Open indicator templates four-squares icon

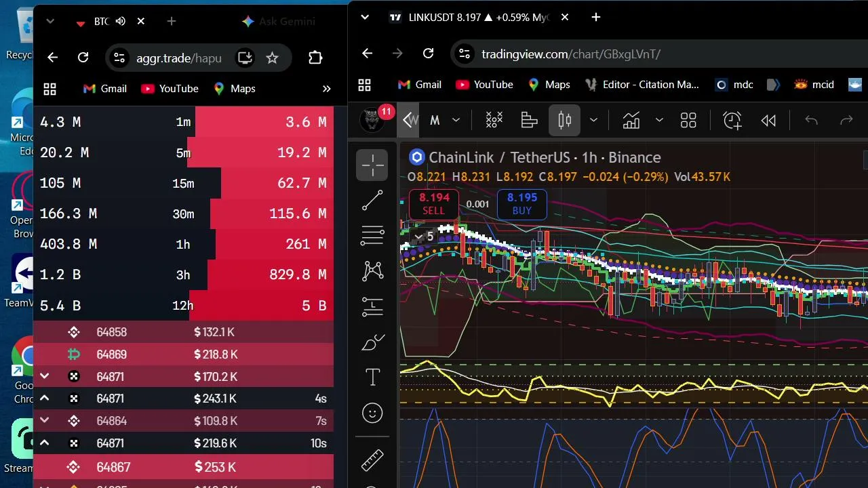(x=688, y=121)
